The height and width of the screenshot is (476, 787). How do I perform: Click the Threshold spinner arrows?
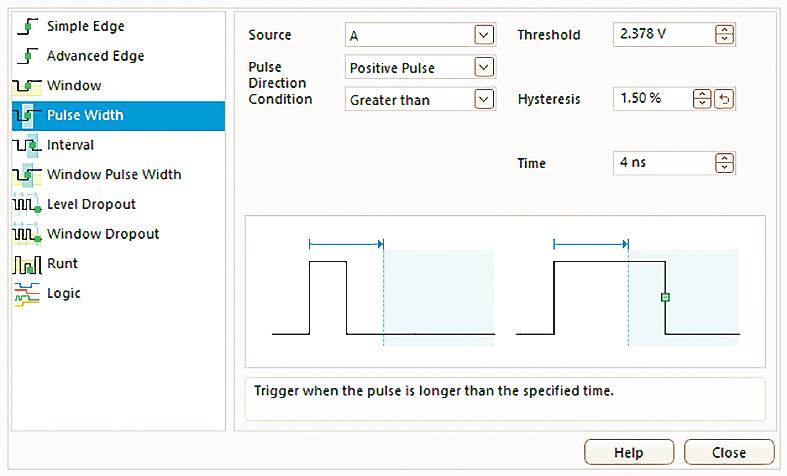click(725, 35)
